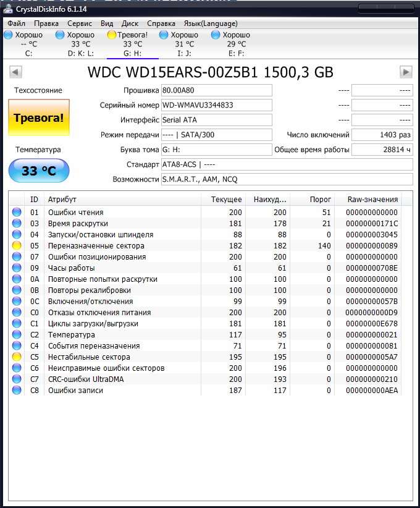
Task: Select the E: F: disk tab
Action: [236, 44]
